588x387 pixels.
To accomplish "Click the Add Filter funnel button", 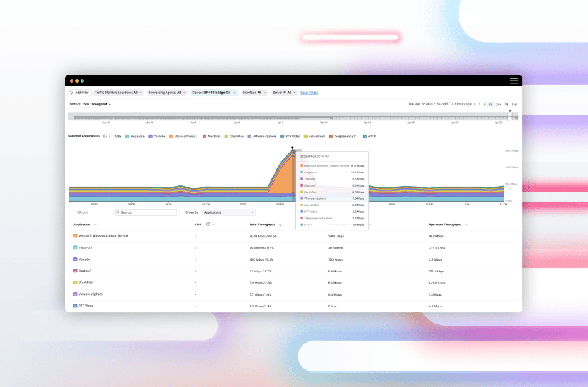I will (x=79, y=92).
